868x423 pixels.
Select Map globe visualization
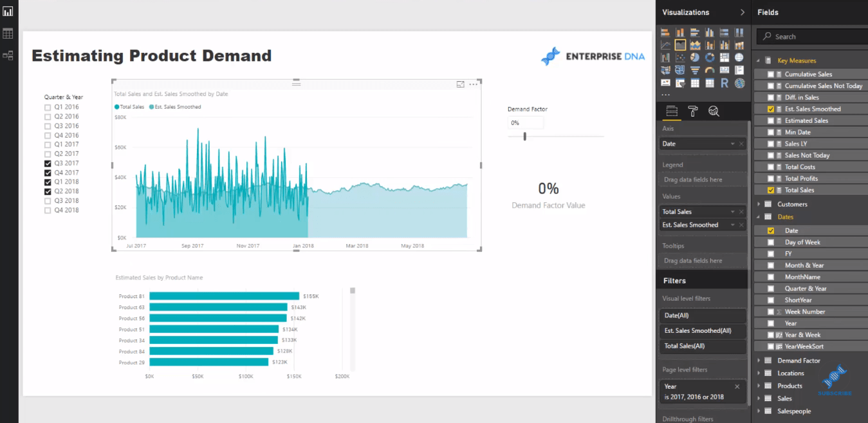pos(739,57)
